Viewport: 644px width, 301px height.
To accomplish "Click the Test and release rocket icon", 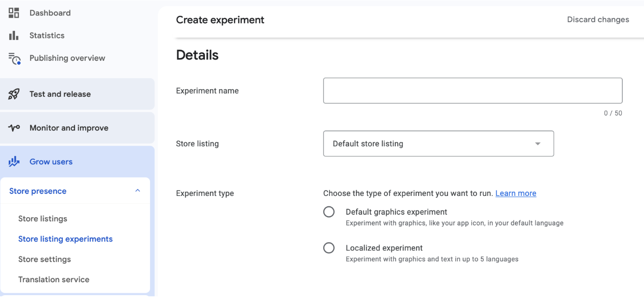I will pos(14,94).
